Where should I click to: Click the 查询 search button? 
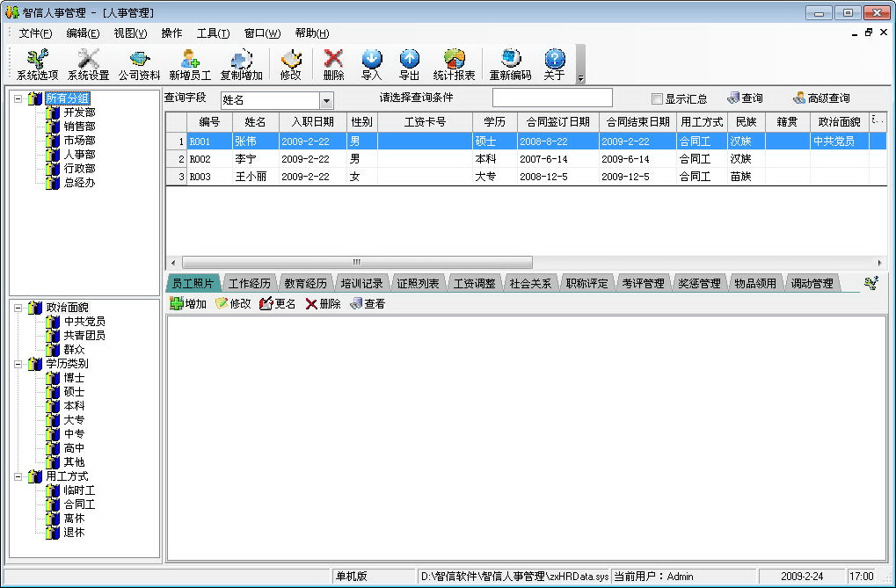(745, 98)
